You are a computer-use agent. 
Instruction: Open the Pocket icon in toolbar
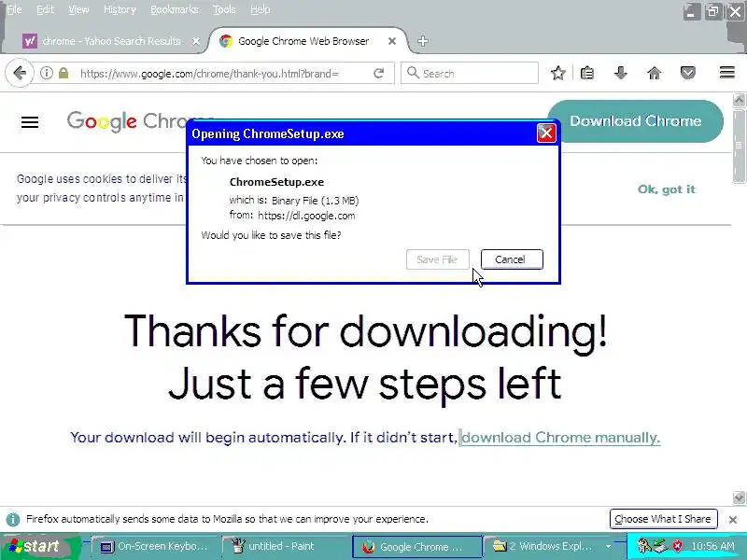(x=687, y=74)
